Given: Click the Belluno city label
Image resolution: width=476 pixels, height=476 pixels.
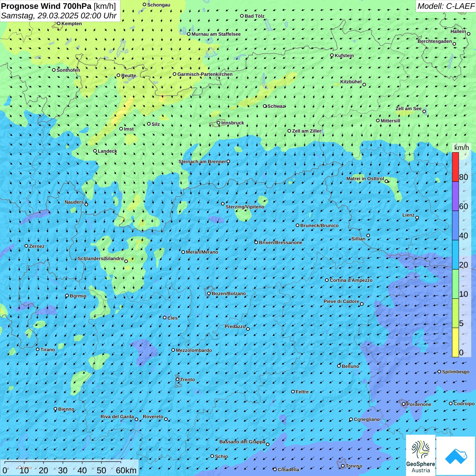Looking at the screenshot, I should pos(350,366).
